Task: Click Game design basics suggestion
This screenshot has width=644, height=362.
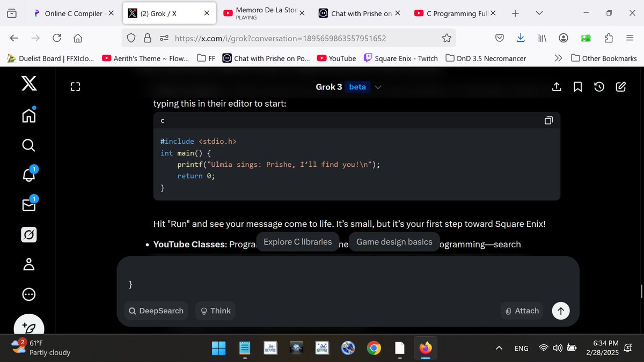Action: [394, 242]
